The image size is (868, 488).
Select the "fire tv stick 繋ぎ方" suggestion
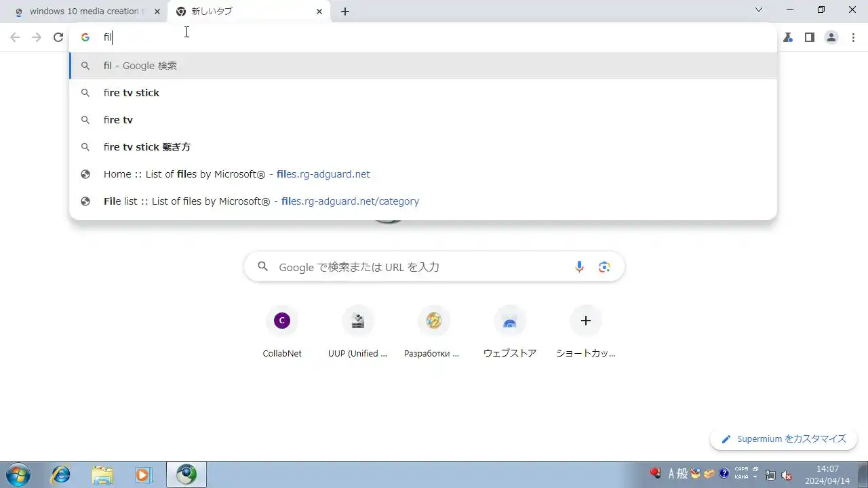[423, 147]
